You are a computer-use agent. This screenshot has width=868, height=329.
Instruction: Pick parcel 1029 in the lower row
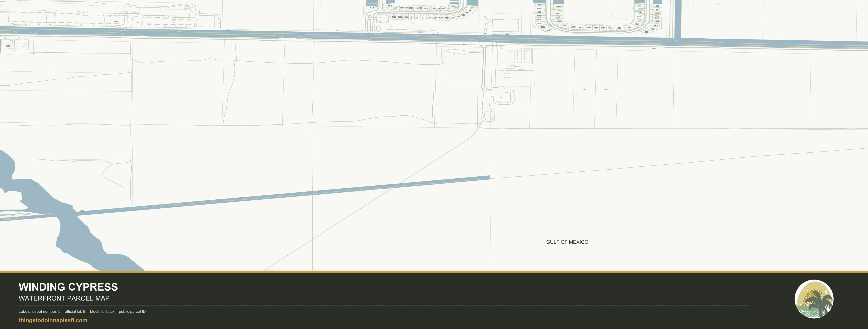(x=429, y=18)
